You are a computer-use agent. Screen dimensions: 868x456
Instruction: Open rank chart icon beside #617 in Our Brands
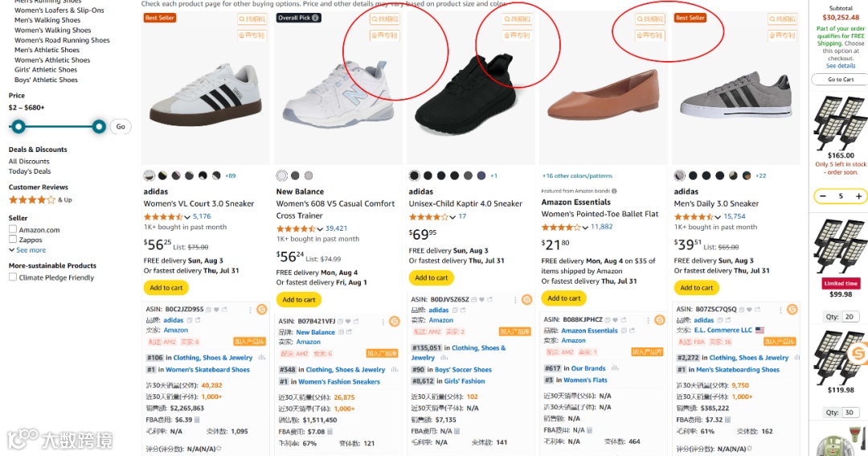click(615, 368)
